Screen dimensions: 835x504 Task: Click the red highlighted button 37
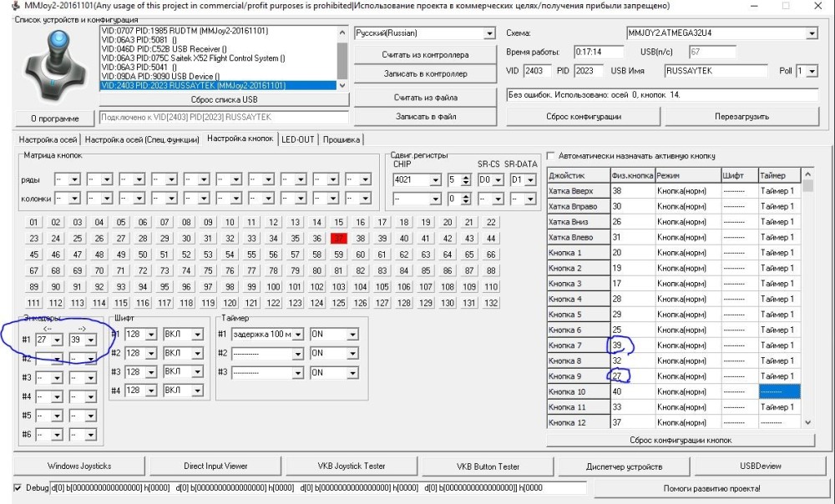pos(338,238)
